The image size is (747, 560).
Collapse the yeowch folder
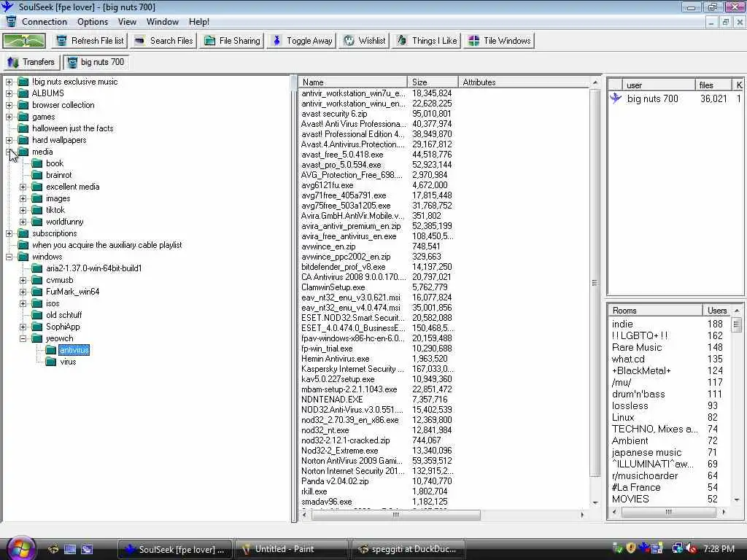click(x=23, y=338)
